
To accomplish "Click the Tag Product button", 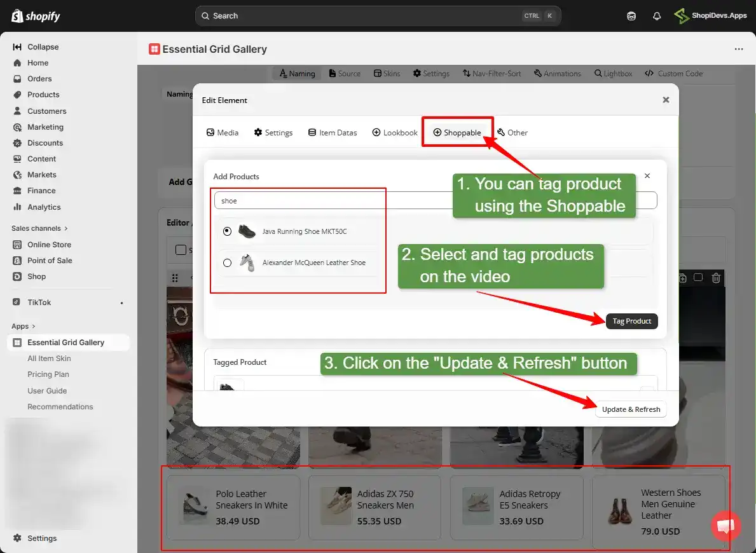I will click(x=631, y=321).
